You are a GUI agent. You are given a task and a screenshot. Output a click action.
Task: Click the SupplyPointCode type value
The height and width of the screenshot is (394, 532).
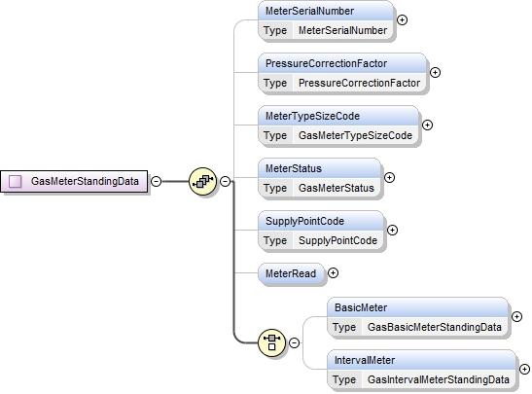(337, 241)
